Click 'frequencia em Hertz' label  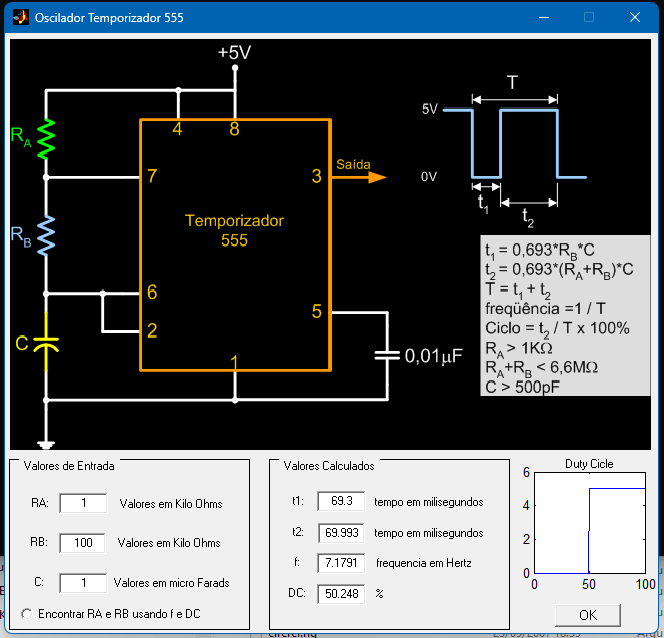coord(423,563)
